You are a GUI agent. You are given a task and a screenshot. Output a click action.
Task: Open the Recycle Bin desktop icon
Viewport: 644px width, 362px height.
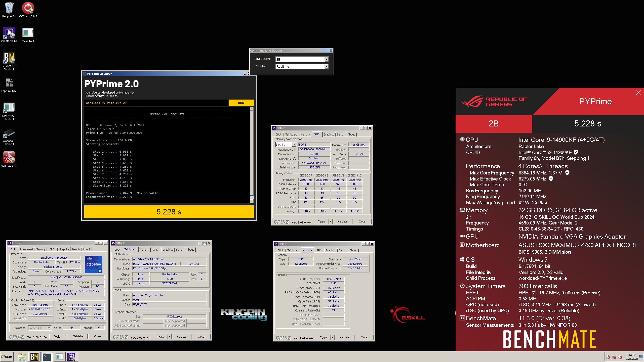click(x=9, y=10)
